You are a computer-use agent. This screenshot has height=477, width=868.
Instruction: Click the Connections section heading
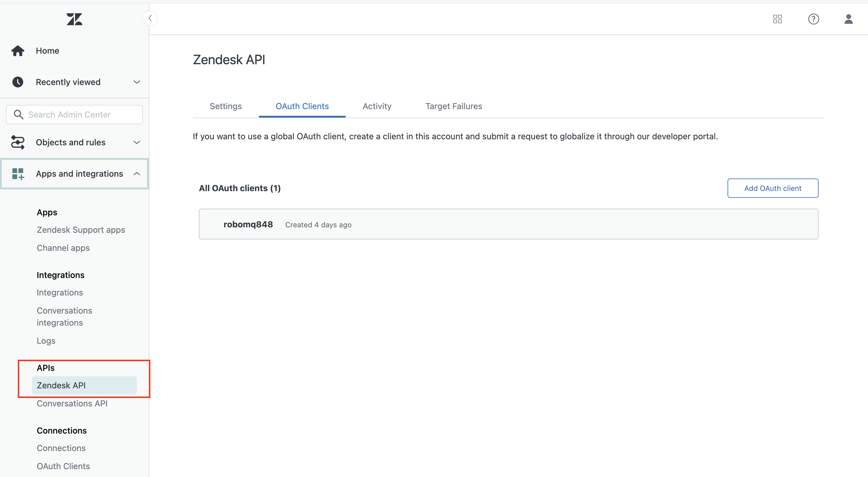coord(62,431)
